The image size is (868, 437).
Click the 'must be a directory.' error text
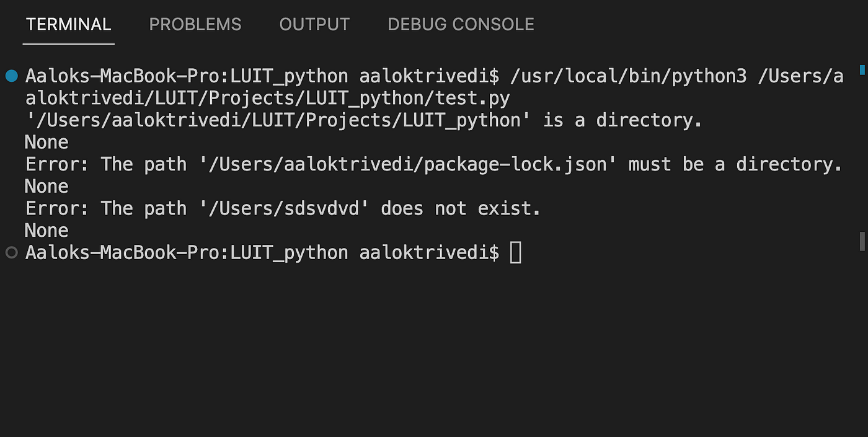tap(735, 164)
